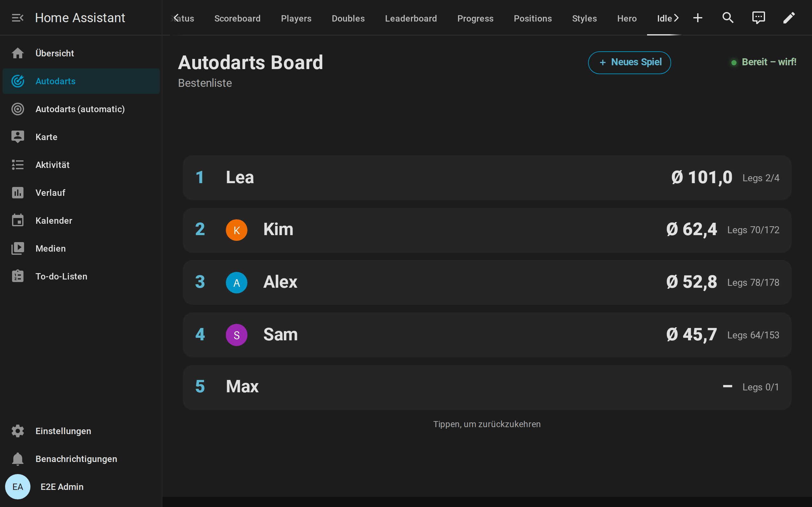Switch to the Leaderboard tab
Image resolution: width=812 pixels, height=507 pixels.
(411, 18)
